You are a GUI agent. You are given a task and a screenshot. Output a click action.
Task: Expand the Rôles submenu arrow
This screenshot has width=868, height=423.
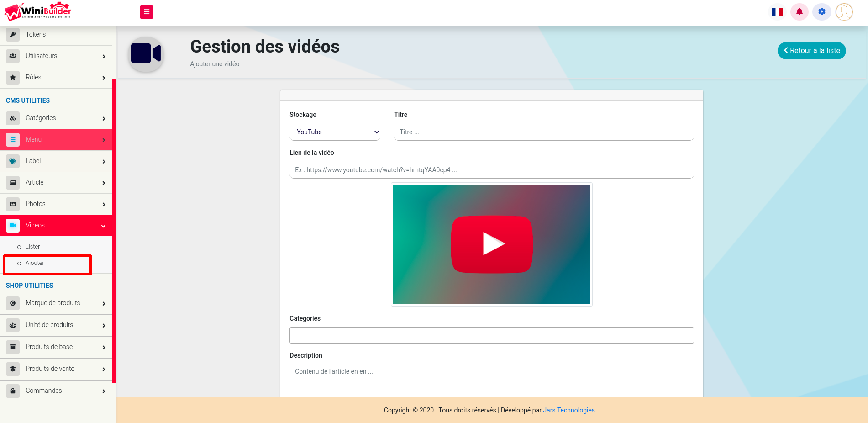(104, 78)
